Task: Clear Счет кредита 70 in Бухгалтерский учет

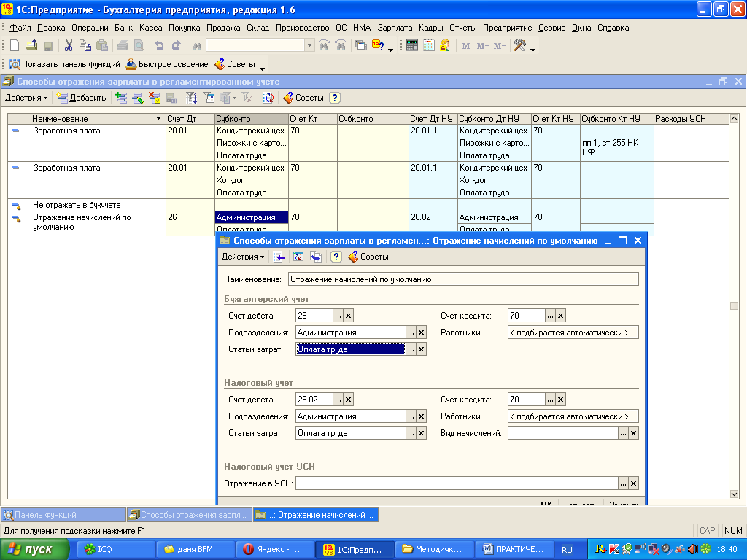Action: point(561,316)
